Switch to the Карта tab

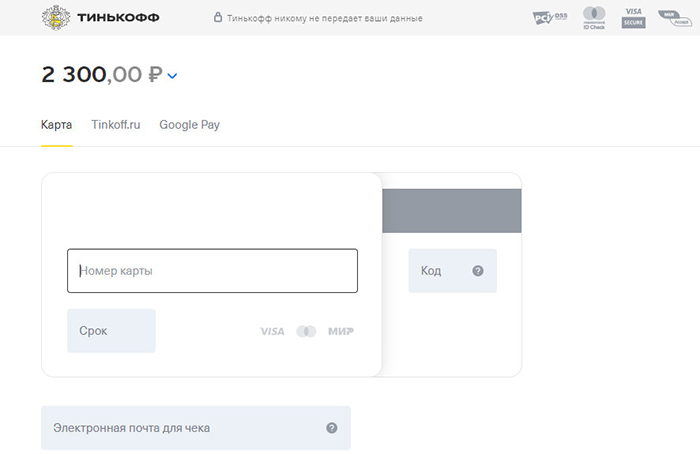coord(57,125)
